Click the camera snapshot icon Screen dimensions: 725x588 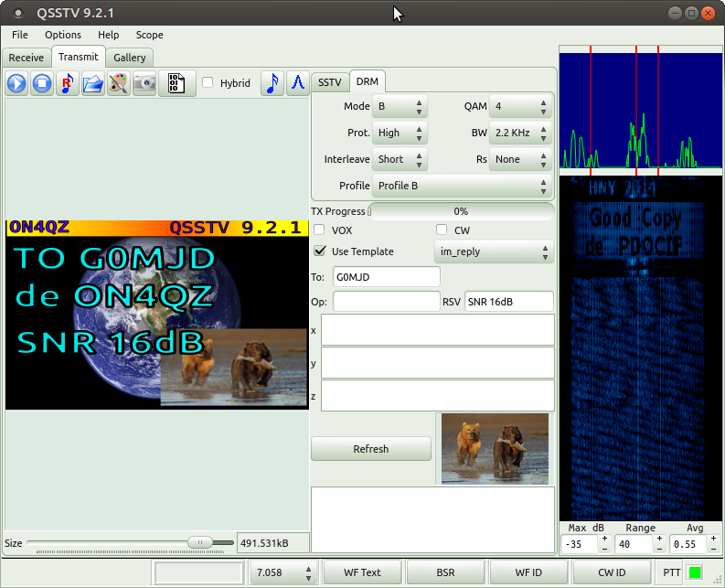[144, 84]
